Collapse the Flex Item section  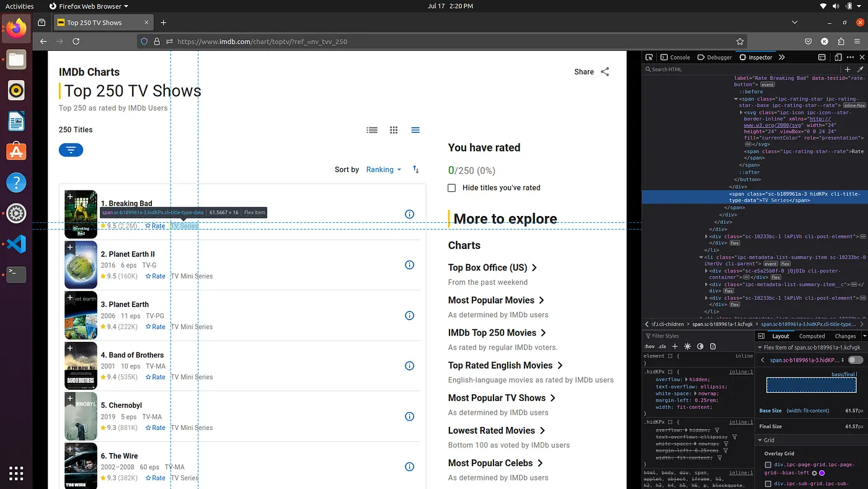761,348
